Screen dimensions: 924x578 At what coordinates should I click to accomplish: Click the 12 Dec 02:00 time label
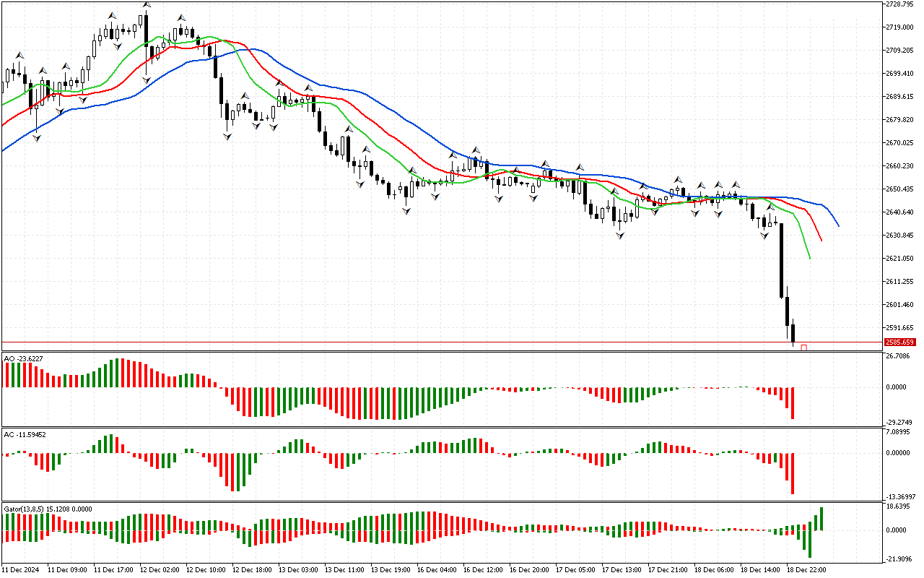click(x=160, y=570)
